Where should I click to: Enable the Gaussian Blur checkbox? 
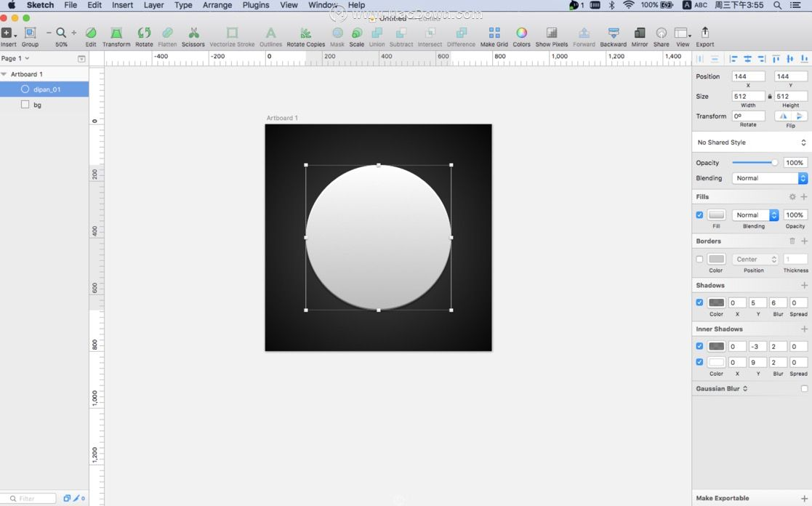804,388
